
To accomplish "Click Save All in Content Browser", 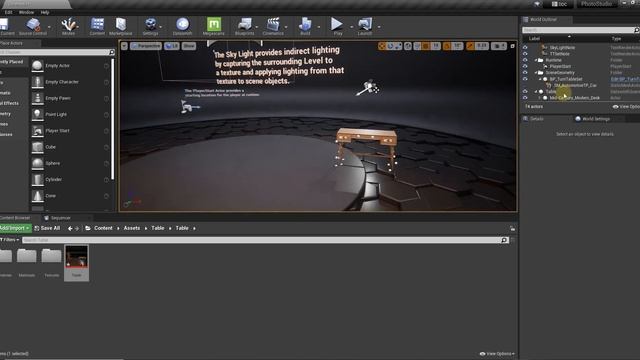I will coord(47,228).
